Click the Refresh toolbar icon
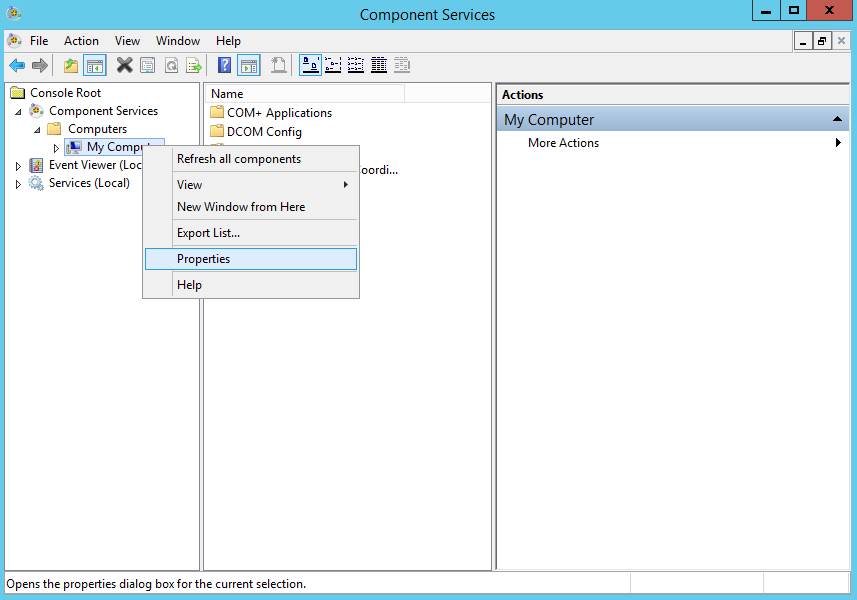This screenshot has width=857, height=600. pyautogui.click(x=171, y=66)
